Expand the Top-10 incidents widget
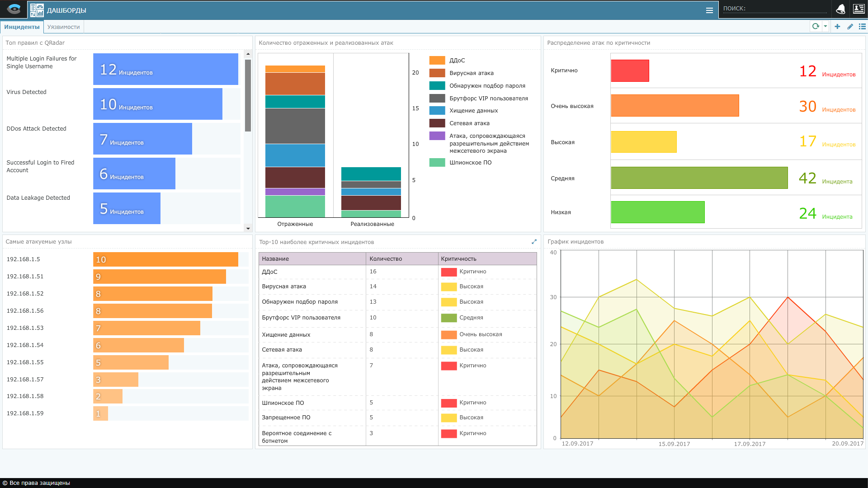The image size is (868, 488). click(x=534, y=242)
